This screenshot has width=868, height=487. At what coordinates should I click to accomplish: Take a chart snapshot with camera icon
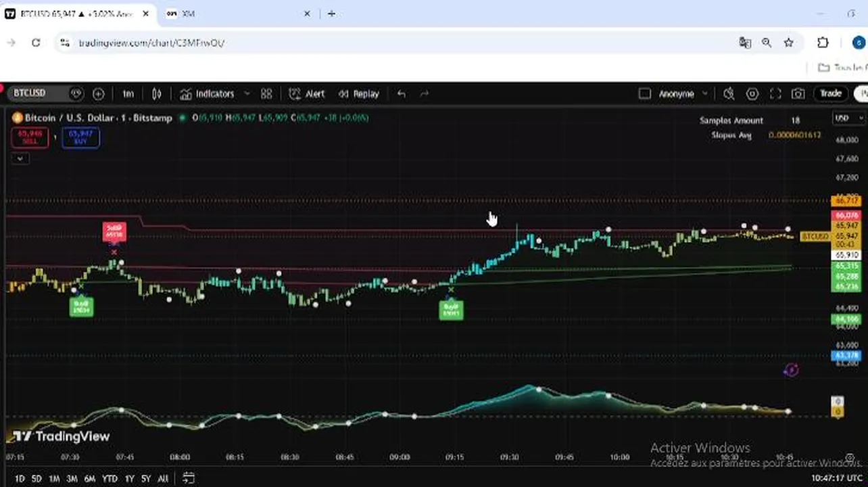pyautogui.click(x=798, y=94)
